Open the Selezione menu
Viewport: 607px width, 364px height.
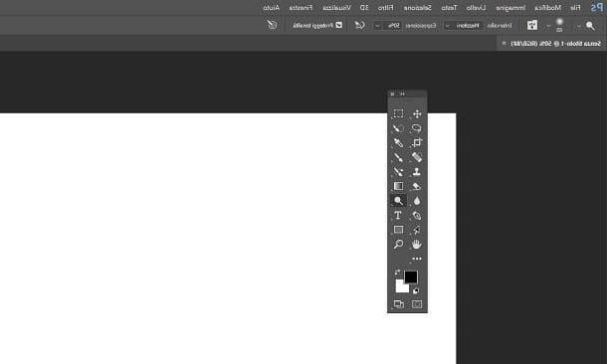point(418,7)
